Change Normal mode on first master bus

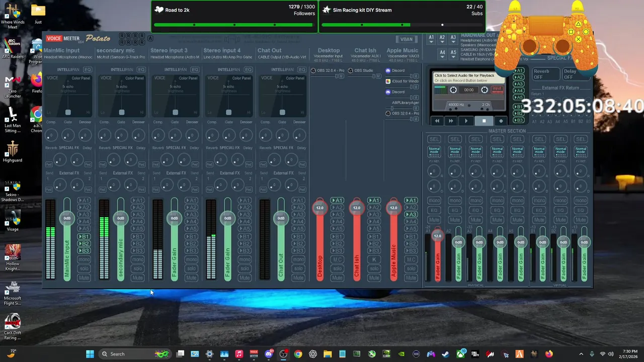click(434, 151)
